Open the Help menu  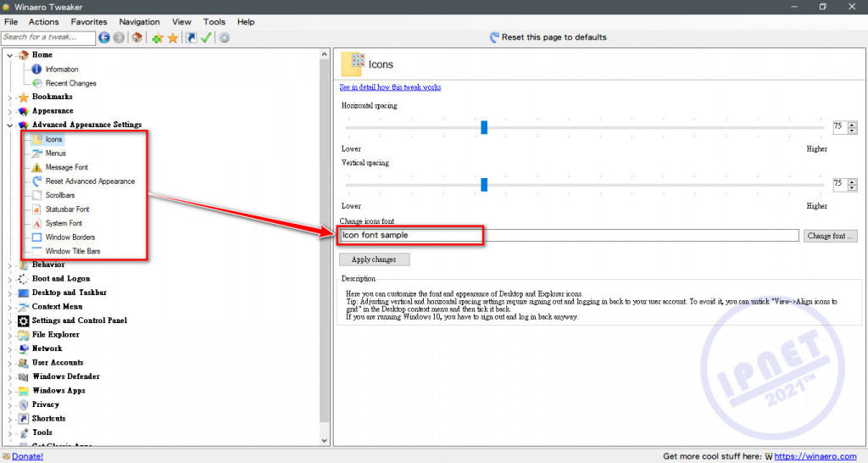coord(246,21)
